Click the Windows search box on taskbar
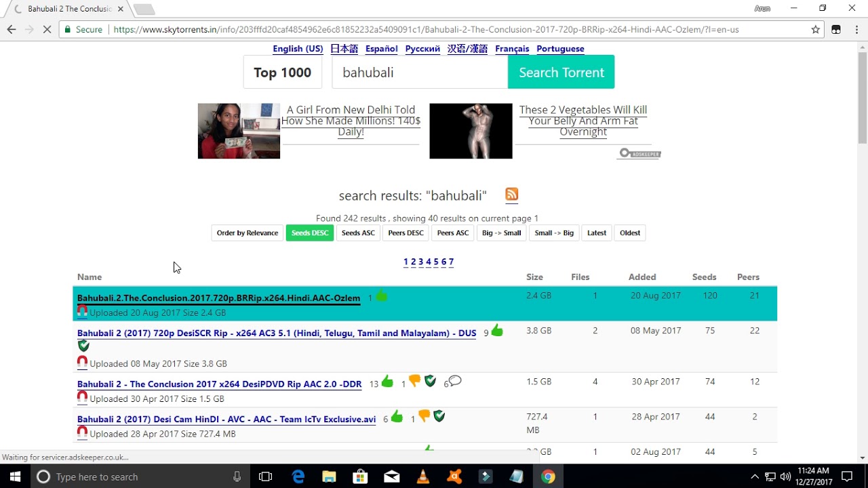 [x=140, y=476]
